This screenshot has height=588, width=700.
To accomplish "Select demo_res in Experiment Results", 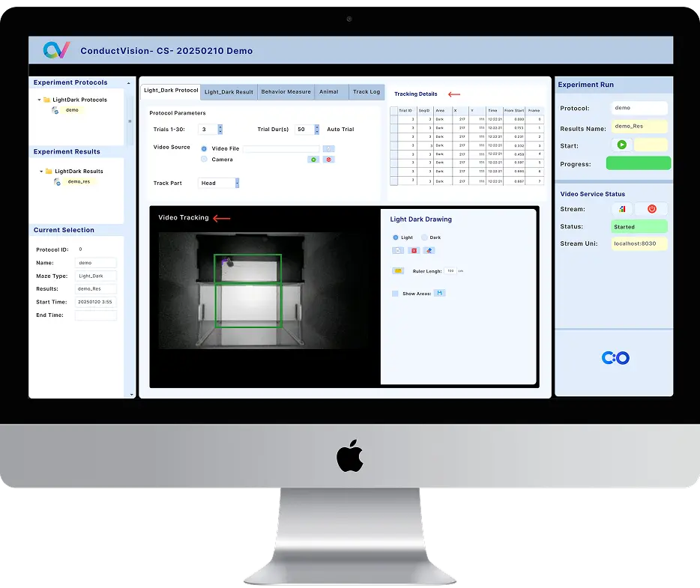I will [79, 181].
